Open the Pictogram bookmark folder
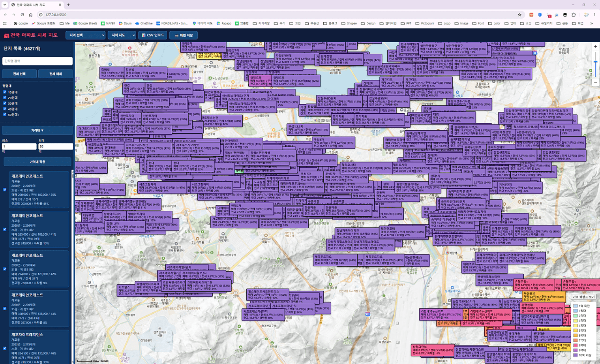600x364 pixels. [x=424, y=23]
